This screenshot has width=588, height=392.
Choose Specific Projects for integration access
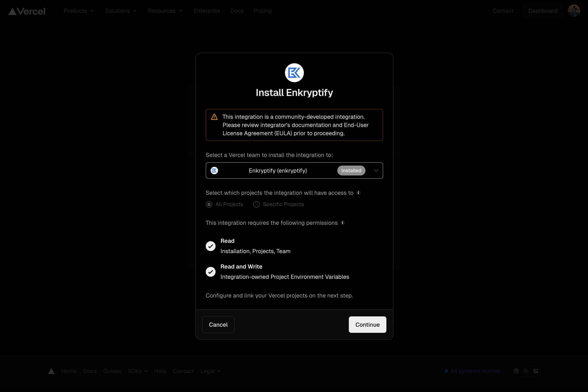[x=256, y=204]
